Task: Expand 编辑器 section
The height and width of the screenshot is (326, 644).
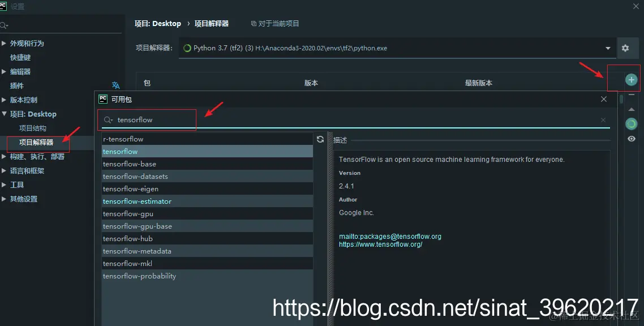Action: click(x=4, y=71)
